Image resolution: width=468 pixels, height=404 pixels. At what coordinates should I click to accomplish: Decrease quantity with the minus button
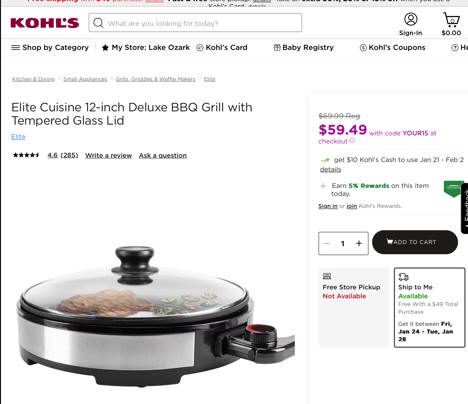(327, 243)
